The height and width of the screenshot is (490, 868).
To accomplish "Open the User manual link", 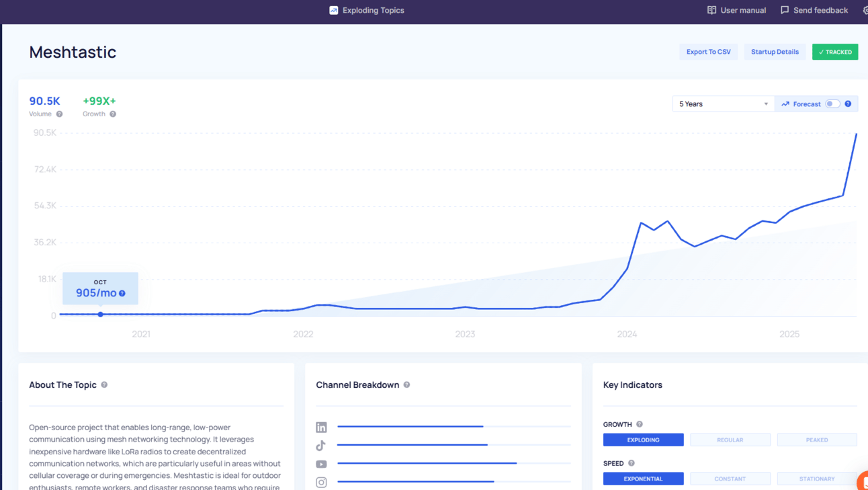I will (737, 10).
